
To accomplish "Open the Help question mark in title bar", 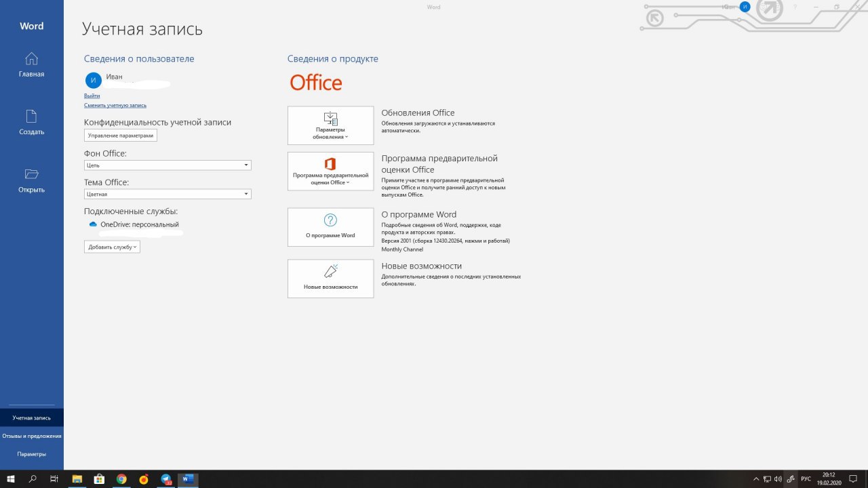I will click(x=795, y=7).
